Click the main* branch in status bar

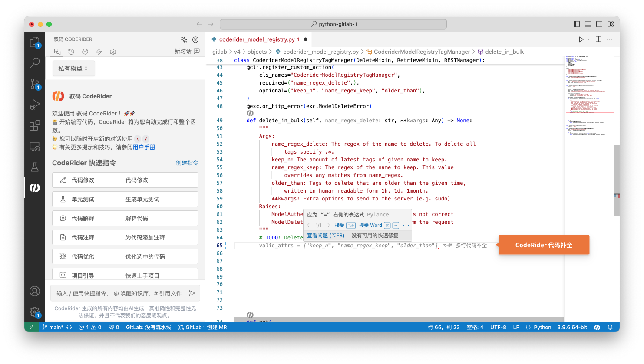tap(53, 328)
